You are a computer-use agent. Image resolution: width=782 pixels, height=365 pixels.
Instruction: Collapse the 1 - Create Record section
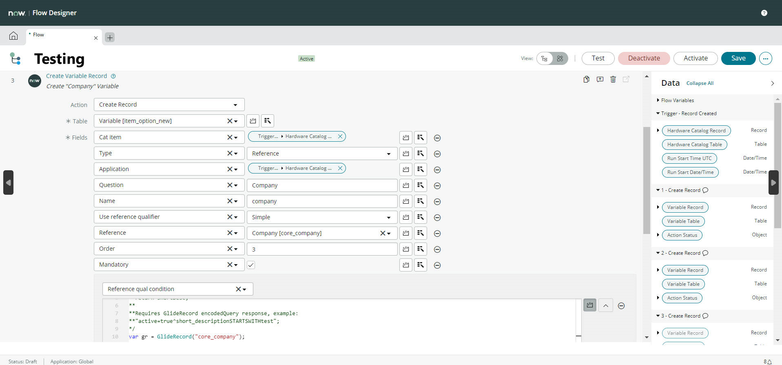click(x=658, y=190)
